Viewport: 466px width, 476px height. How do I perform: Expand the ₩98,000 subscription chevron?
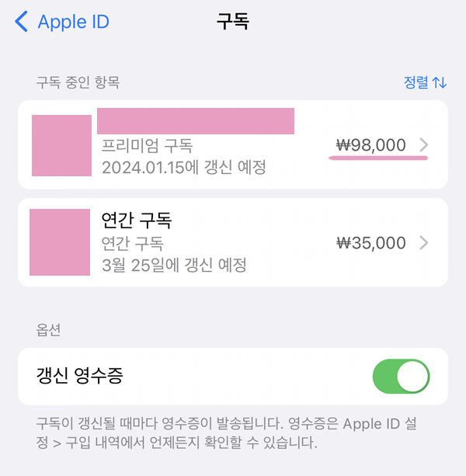(424, 144)
